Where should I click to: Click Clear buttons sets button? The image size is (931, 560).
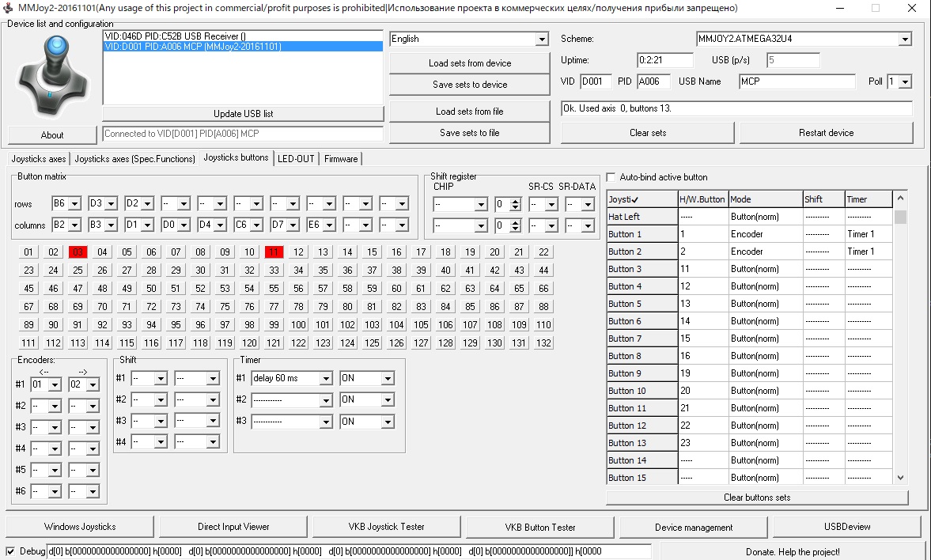coord(756,498)
